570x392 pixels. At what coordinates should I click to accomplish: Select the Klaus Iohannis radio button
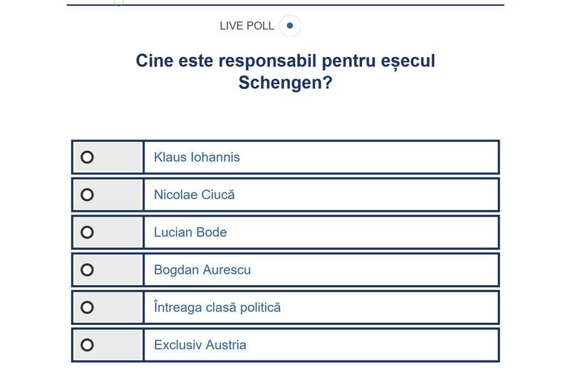click(87, 158)
